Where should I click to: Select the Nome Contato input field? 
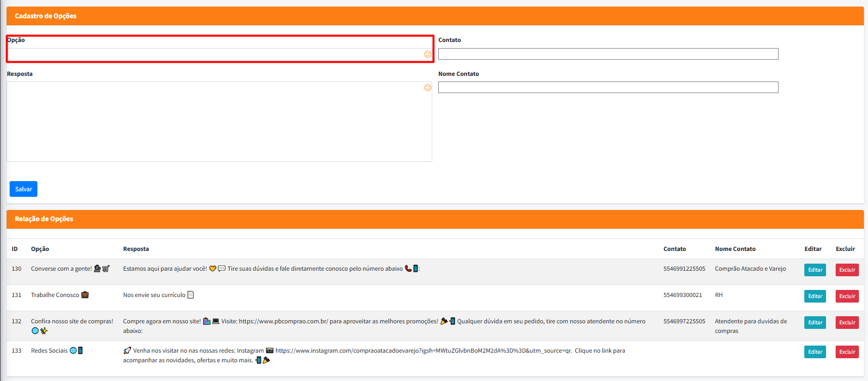(x=608, y=88)
